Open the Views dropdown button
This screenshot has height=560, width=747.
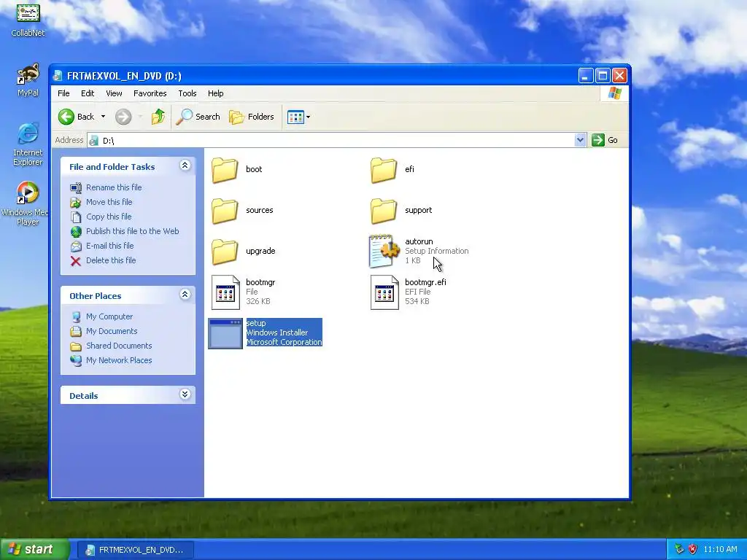click(x=298, y=117)
